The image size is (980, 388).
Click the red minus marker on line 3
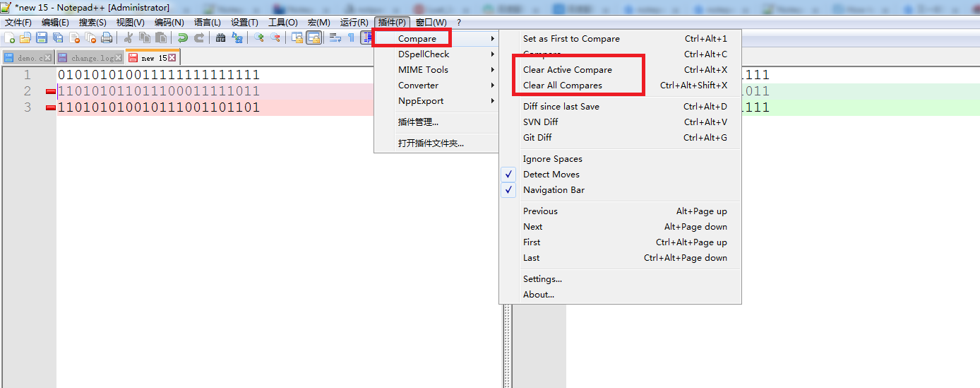[x=50, y=108]
